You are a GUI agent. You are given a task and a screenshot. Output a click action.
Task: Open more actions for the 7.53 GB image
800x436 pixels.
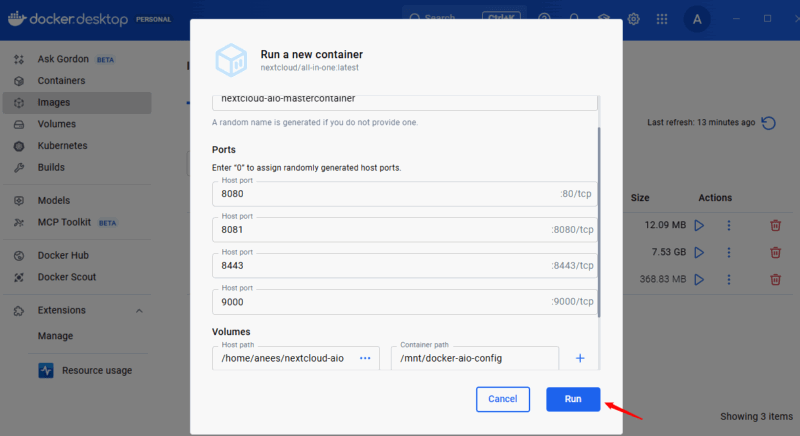click(x=729, y=252)
